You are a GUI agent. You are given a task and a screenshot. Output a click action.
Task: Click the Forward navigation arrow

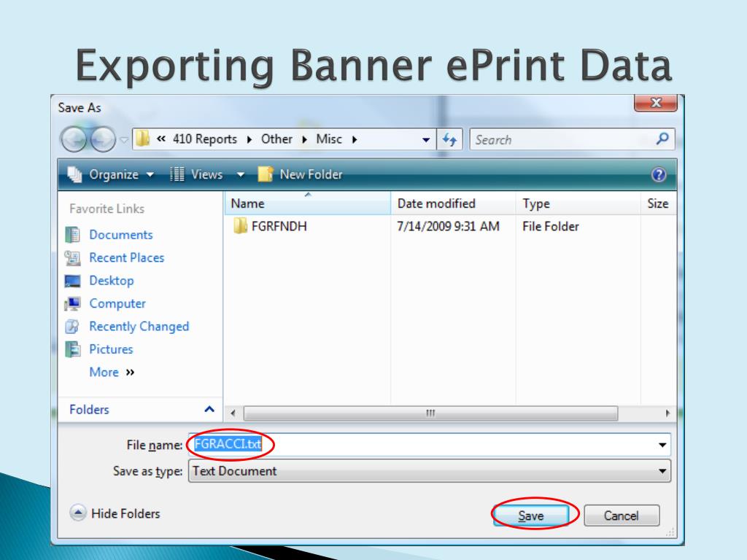pyautogui.click(x=103, y=139)
